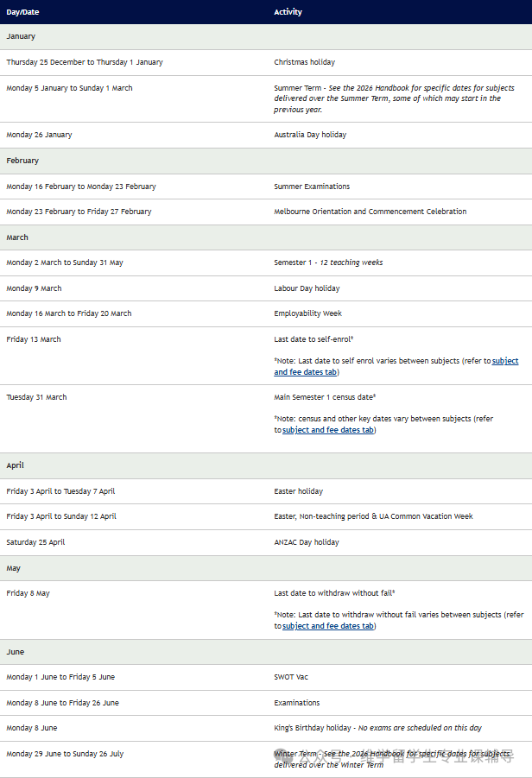The image size is (532, 778).
Task: Click 'Monday 5 January to Sunday 1 March'
Action: point(69,88)
